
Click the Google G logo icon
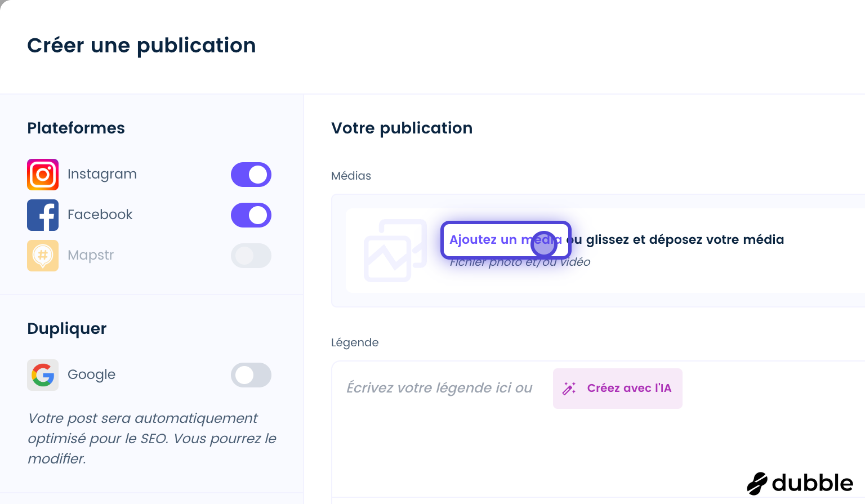coord(43,375)
